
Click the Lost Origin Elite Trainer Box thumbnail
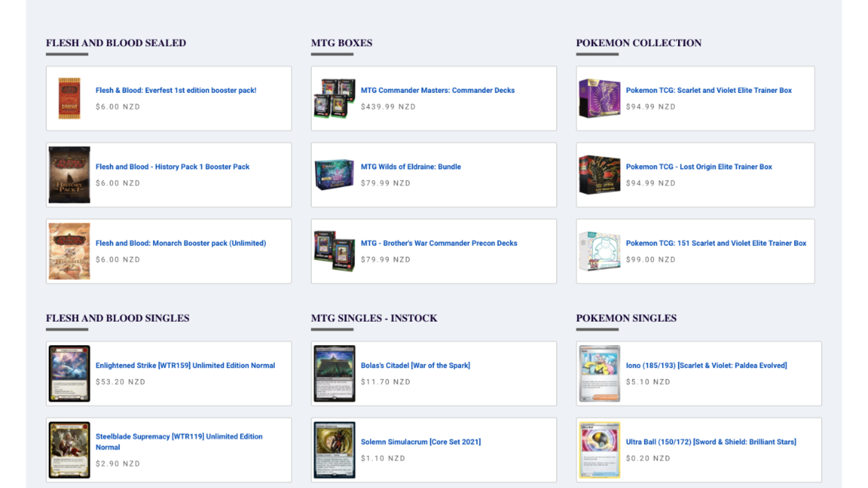pos(599,175)
